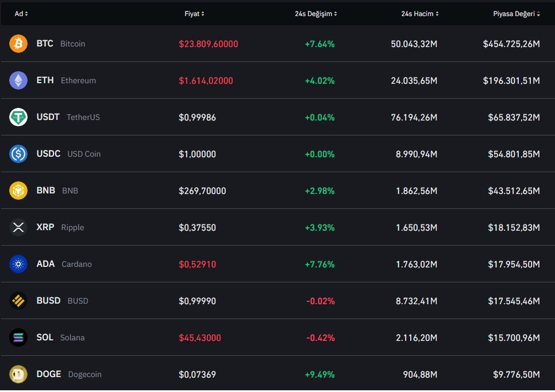Sort by 24s Hacim column header
The height and width of the screenshot is (392, 555).
[421, 14]
